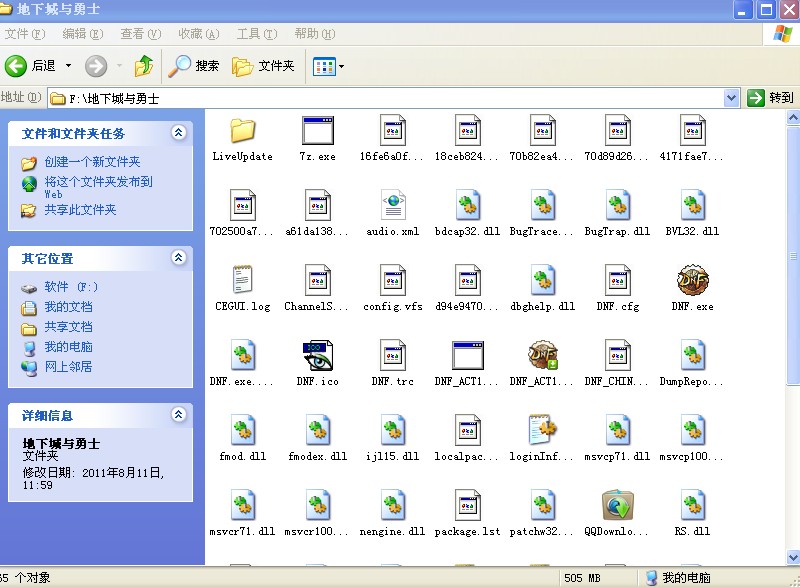Click the green Forward arrow button
The image size is (800, 587).
95,66
